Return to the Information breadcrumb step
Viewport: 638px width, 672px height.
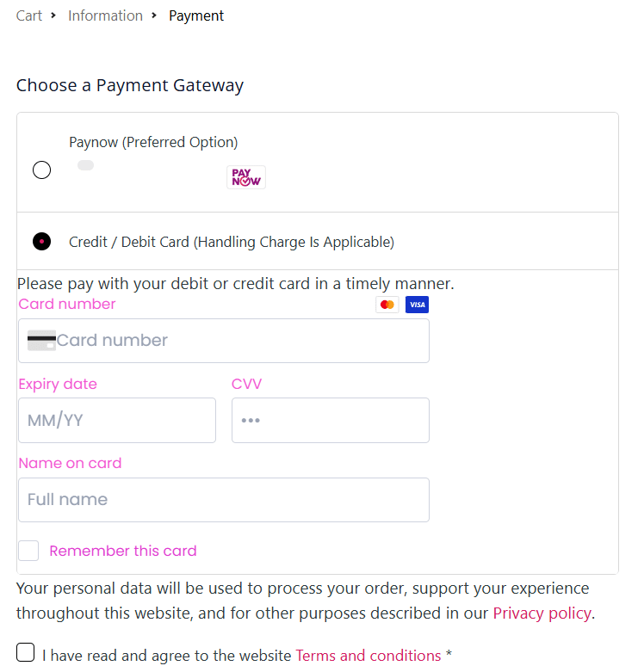coord(105,15)
